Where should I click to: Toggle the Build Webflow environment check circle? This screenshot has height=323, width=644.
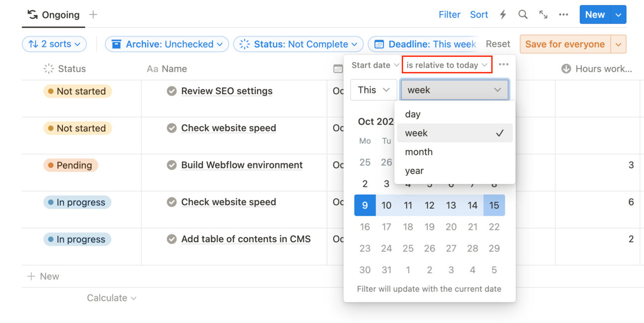click(x=171, y=165)
